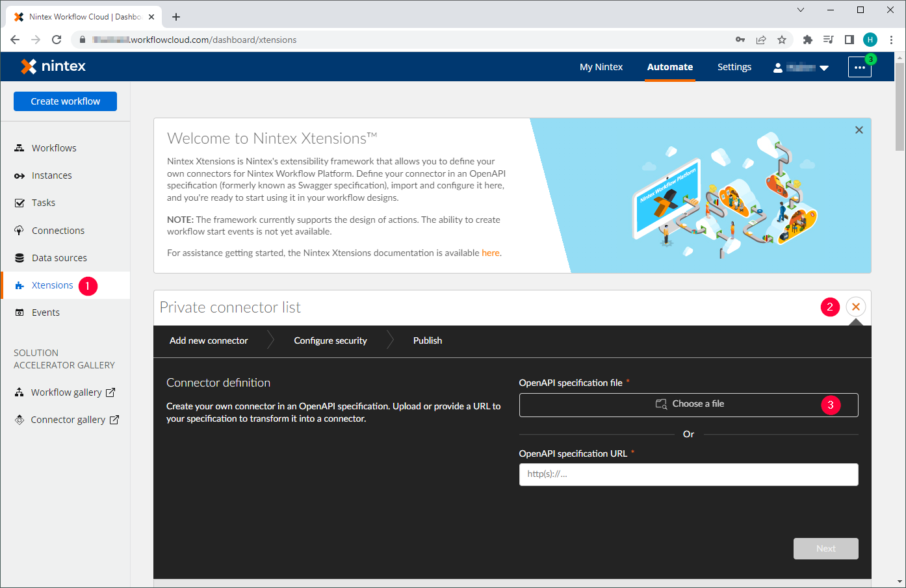Open the documentation 'here' link

[x=491, y=253]
